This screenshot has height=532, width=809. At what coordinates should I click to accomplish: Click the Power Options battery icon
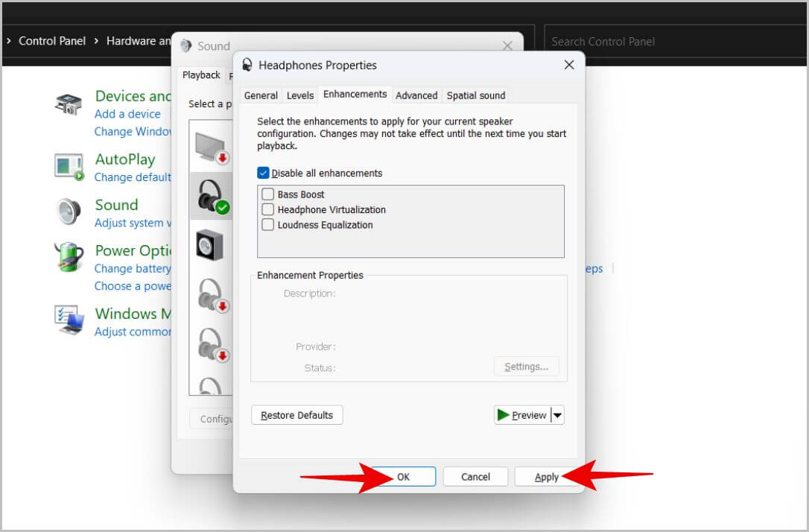pos(69,256)
